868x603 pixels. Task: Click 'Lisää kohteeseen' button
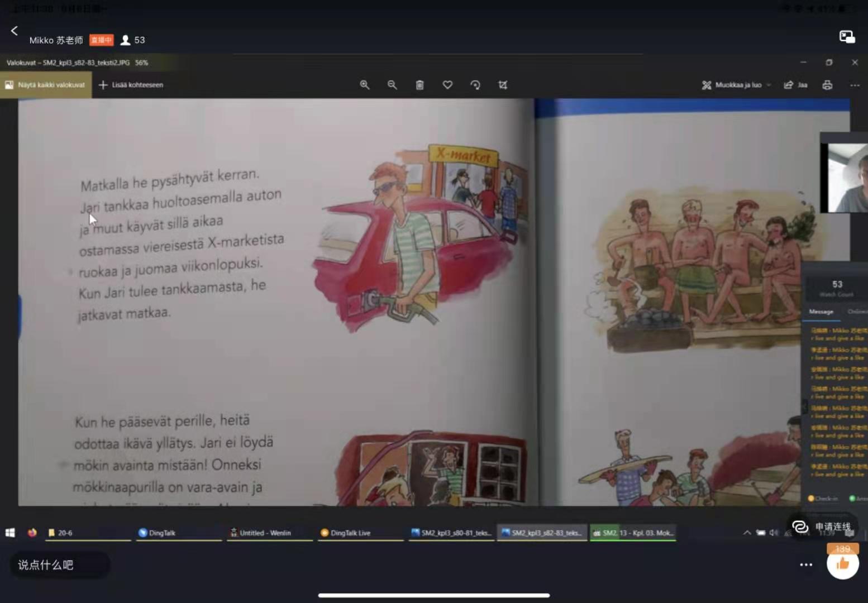coord(131,85)
